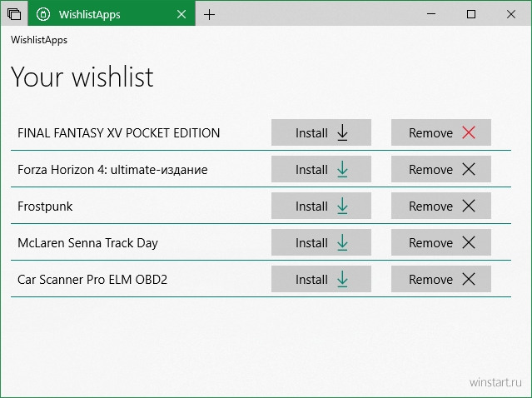Remove Car Scanner Pro ELM OBD2 from wishlist
The width and height of the screenshot is (532, 398).
pos(440,279)
